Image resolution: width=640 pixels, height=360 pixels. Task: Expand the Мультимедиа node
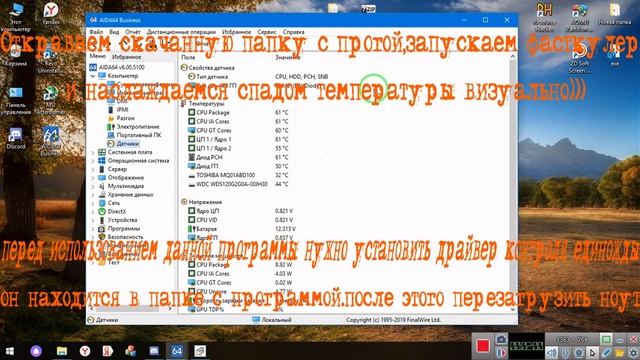coord(93,186)
